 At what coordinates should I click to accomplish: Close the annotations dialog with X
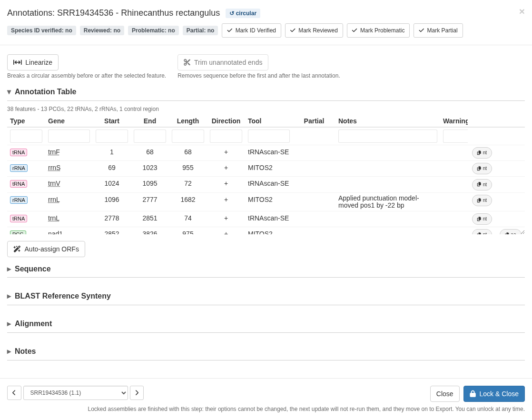pyautogui.click(x=522, y=12)
